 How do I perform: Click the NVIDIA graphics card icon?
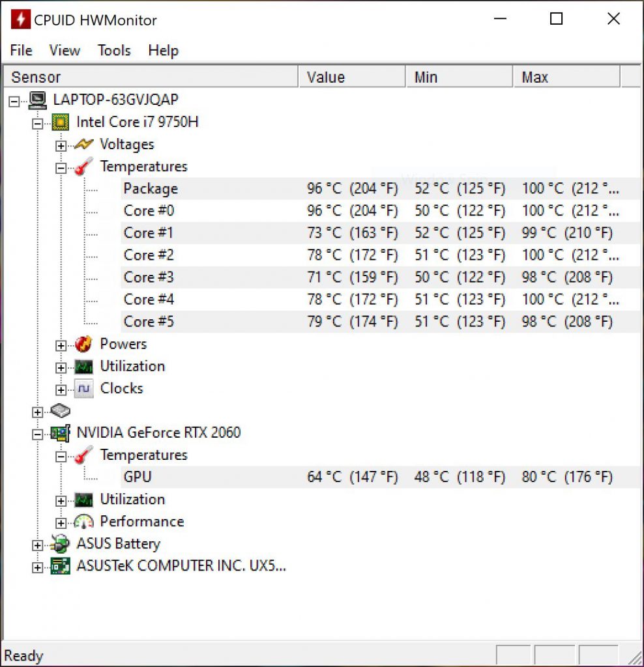point(61,433)
